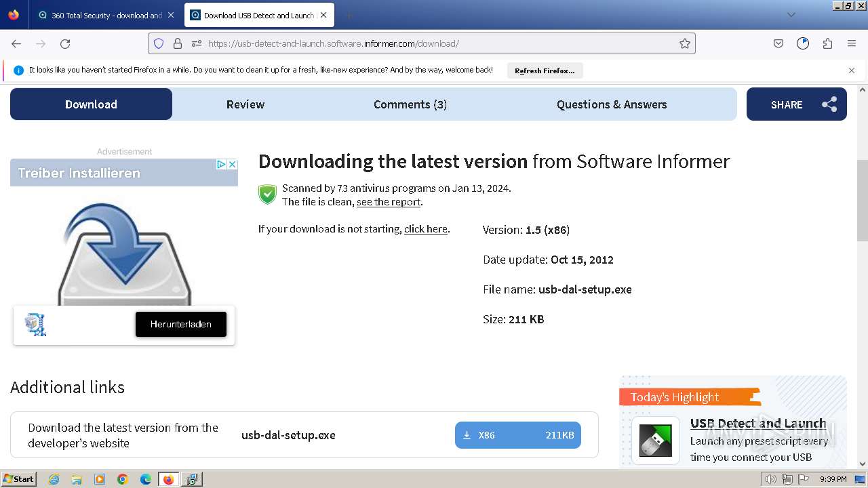The image size is (868, 488).
Task: Click the Treiber Installieren ad heading
Action: (x=79, y=173)
